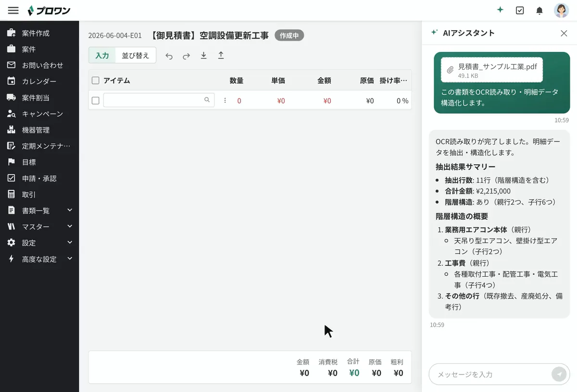Switch to the 入力 tab
The width and height of the screenshot is (577, 392).
102,55
